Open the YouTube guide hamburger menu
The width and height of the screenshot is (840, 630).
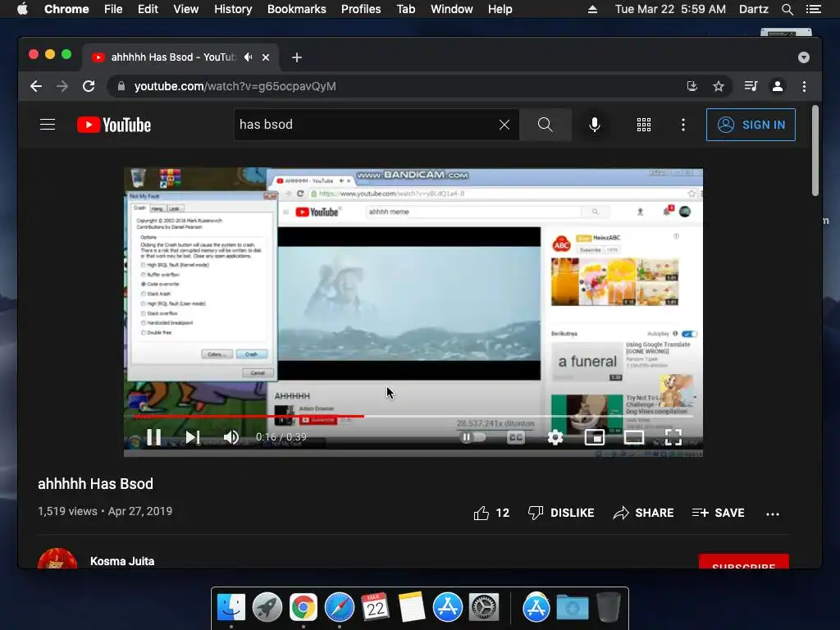48,125
